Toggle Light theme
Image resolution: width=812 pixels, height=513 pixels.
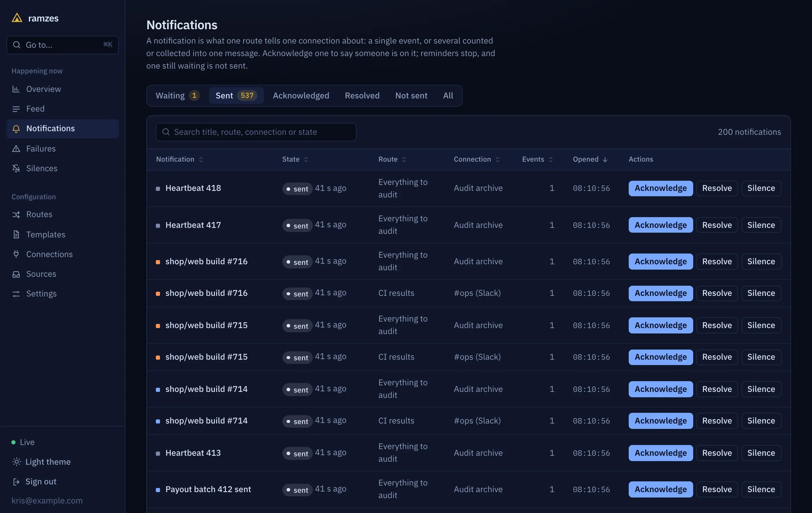pos(41,461)
